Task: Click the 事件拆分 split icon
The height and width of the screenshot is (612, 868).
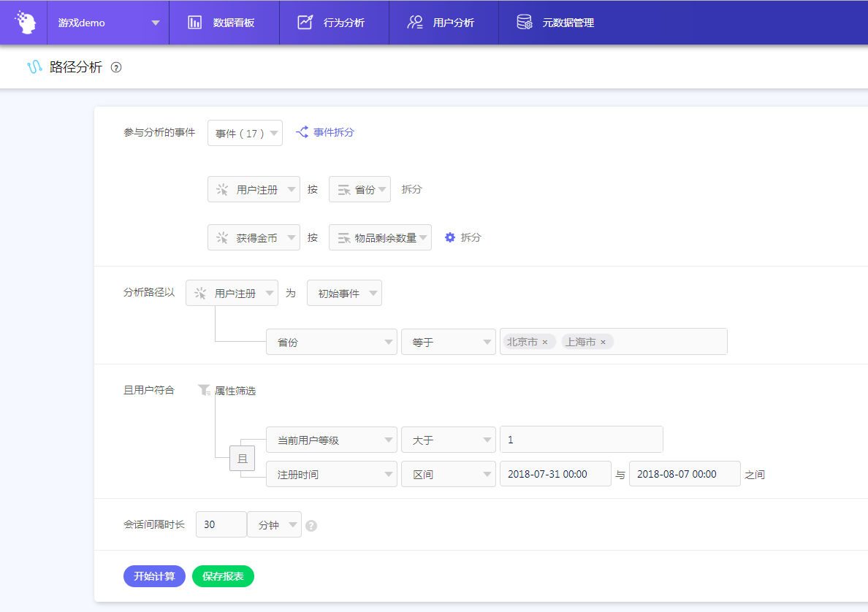Action: click(x=302, y=132)
